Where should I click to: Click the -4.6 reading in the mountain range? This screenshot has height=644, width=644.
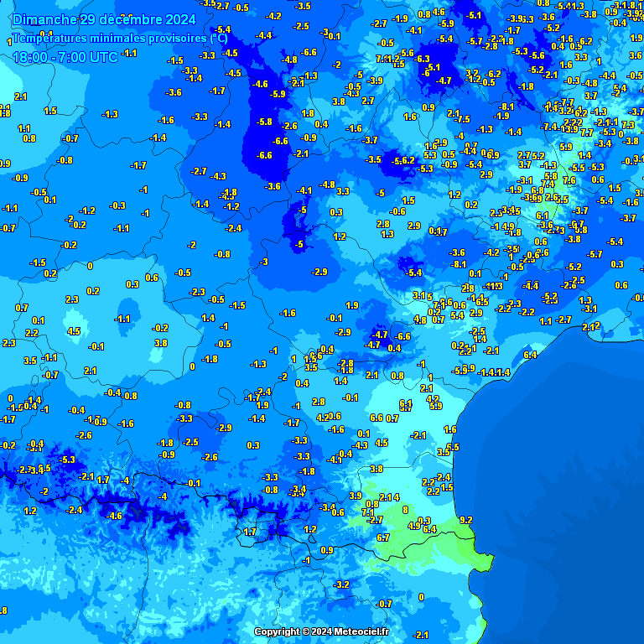[114, 516]
